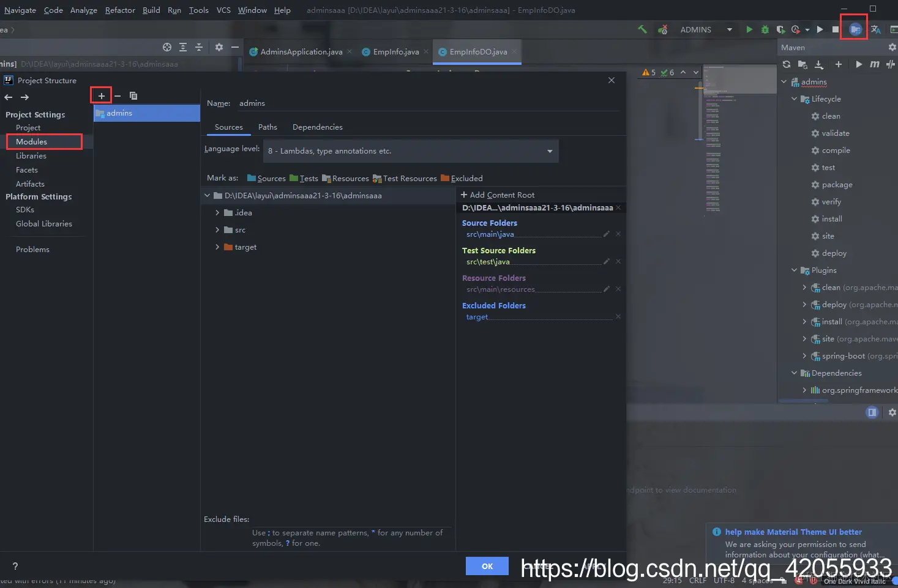The image size is (898, 588).
Task: Mark folder as Tests
Action: click(x=304, y=178)
